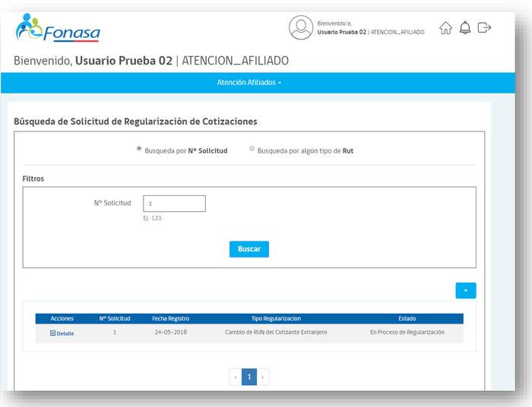Open Detalle for solicitud 1

(x=62, y=333)
